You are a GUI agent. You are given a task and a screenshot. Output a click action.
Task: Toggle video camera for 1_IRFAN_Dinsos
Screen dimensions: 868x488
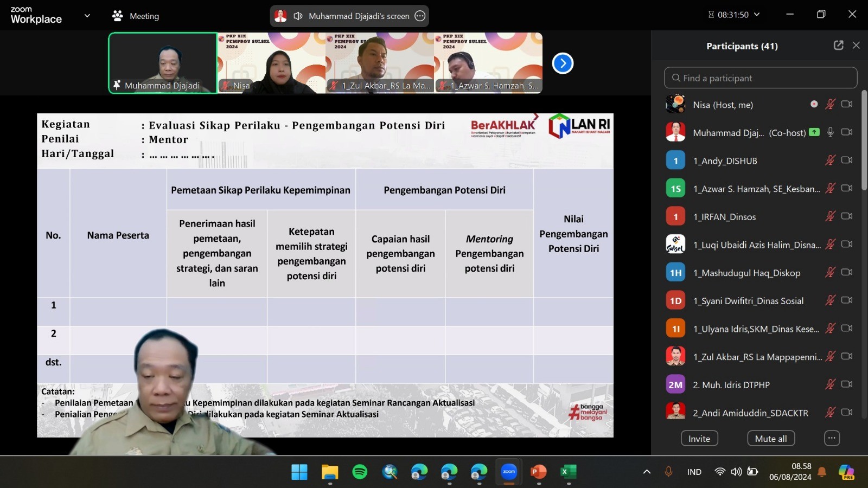[x=847, y=216]
